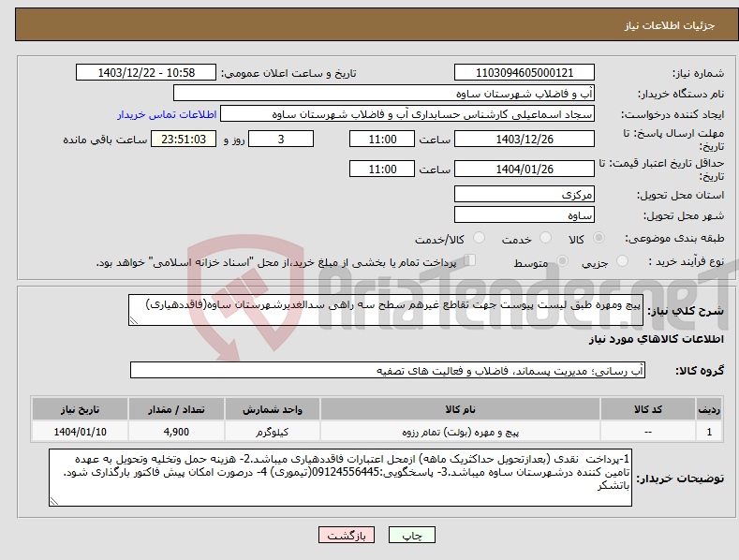The height and width of the screenshot is (560, 739).
Task: Click the item name پیچ و مهره cell
Action: (x=460, y=432)
